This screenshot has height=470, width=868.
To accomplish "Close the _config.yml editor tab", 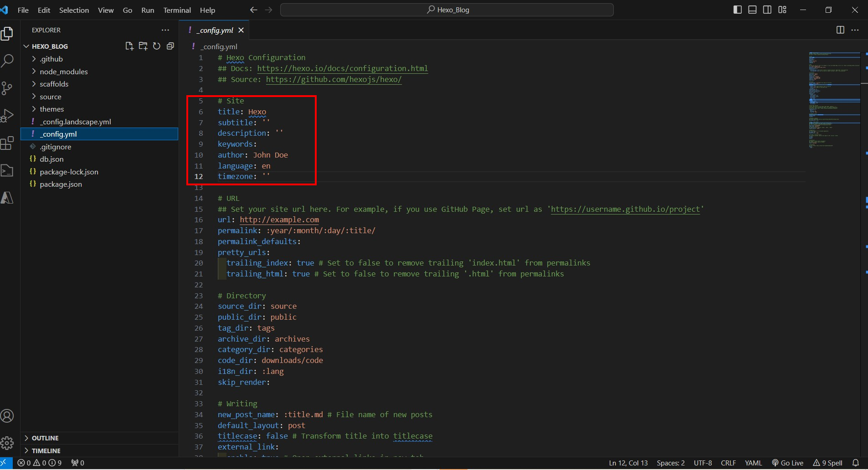I will (241, 30).
